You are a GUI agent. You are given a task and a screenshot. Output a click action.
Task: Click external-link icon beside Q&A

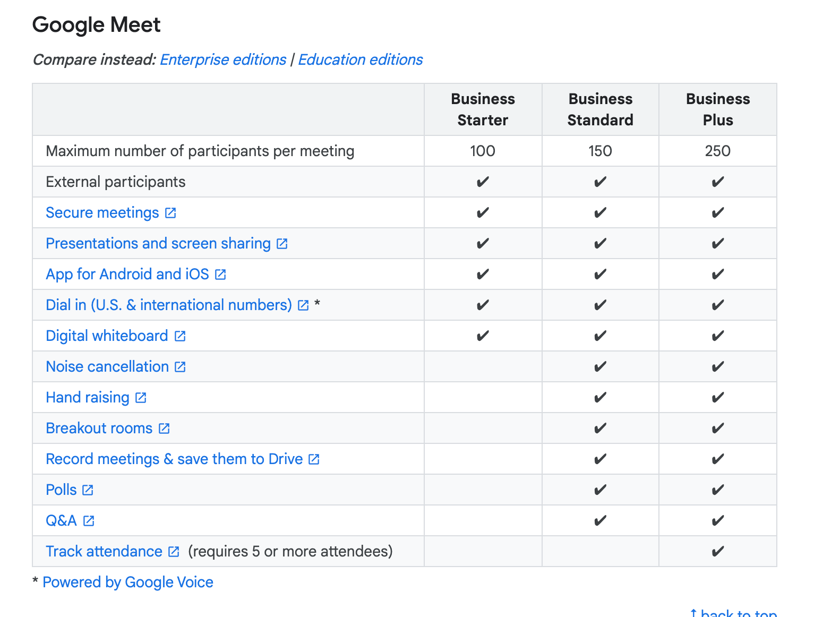point(89,521)
